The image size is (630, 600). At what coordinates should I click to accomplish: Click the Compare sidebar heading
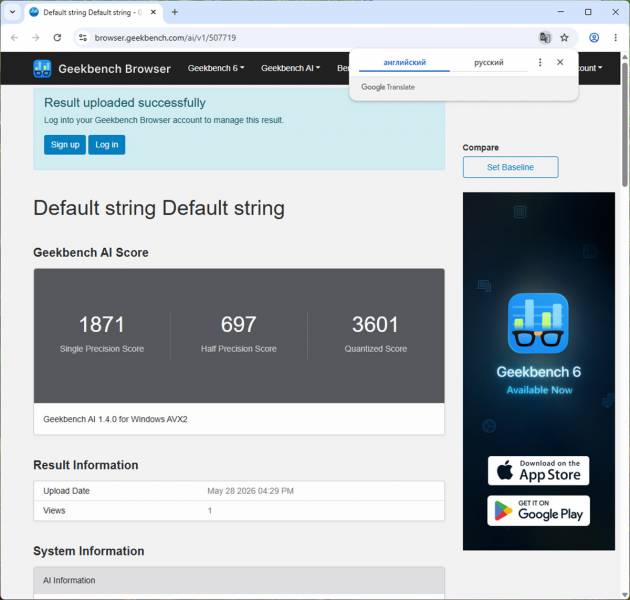pyautogui.click(x=481, y=147)
